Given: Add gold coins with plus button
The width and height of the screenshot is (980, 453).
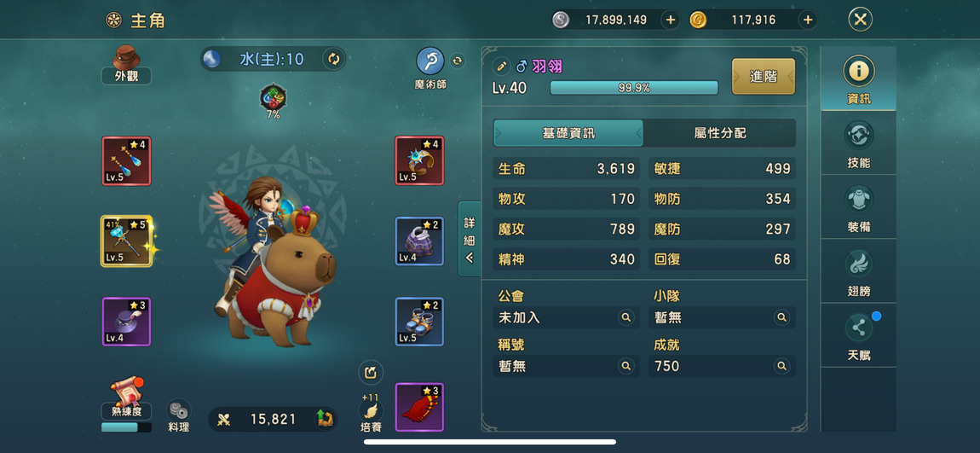Looking at the screenshot, I should (808, 20).
